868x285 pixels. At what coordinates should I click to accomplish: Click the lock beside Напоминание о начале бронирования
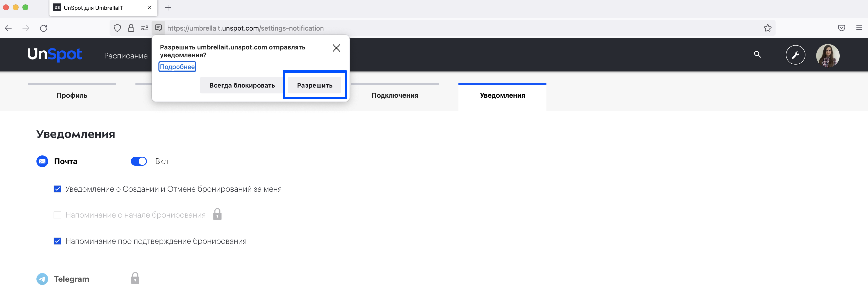217,214
